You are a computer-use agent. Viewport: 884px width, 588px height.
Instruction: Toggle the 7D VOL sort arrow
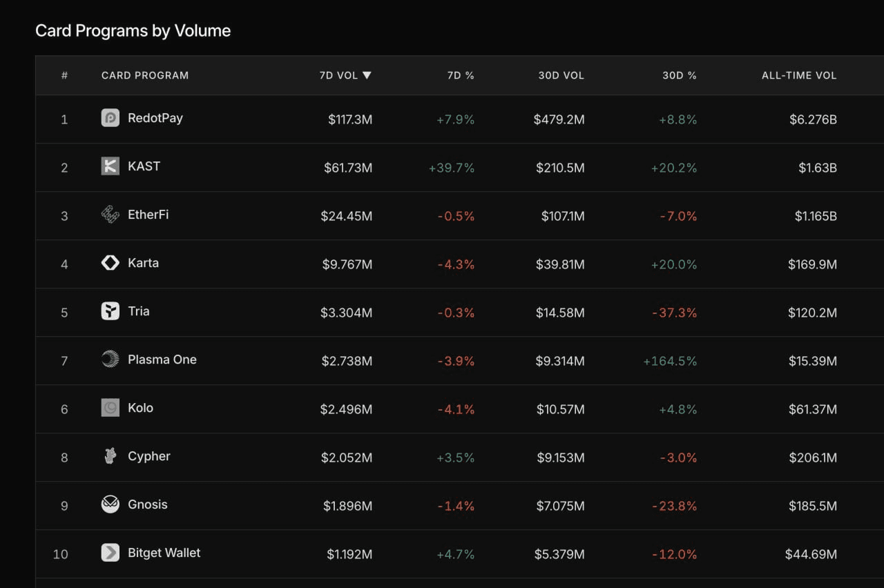(x=367, y=75)
